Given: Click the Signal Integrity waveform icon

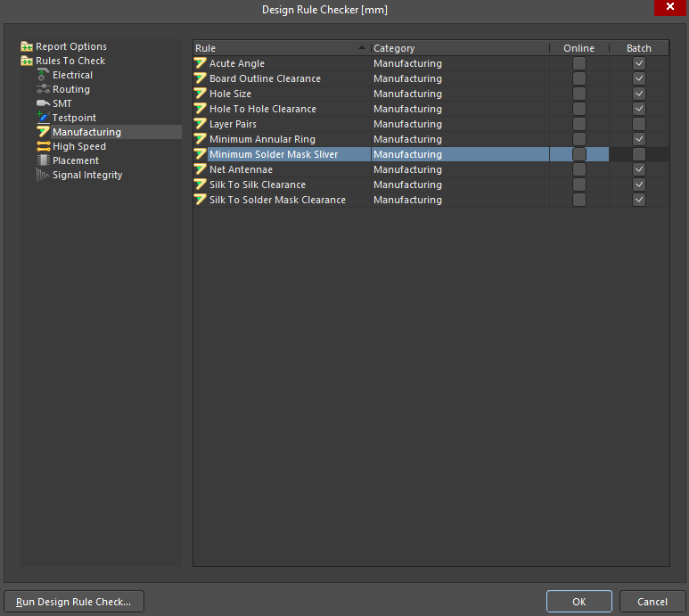Looking at the screenshot, I should tap(43, 176).
